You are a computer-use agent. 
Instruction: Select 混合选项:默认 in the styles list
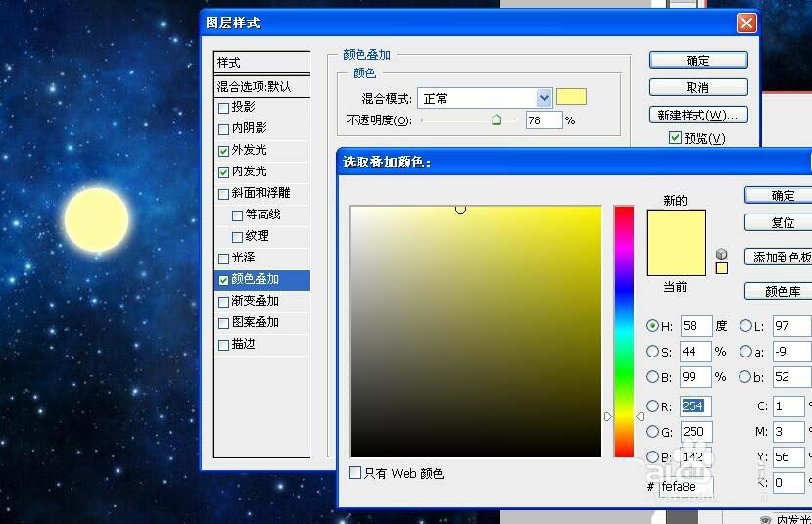(x=261, y=86)
